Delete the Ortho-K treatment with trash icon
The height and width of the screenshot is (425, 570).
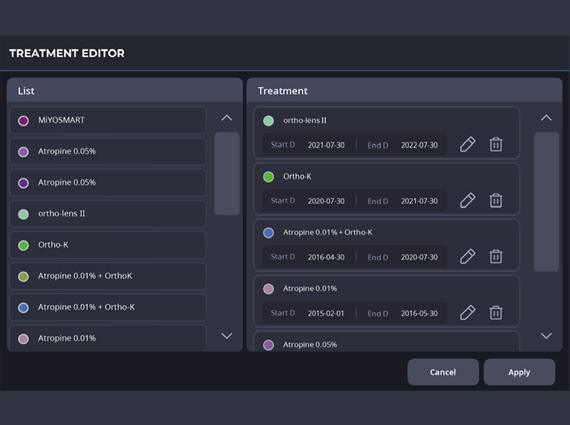(x=496, y=200)
